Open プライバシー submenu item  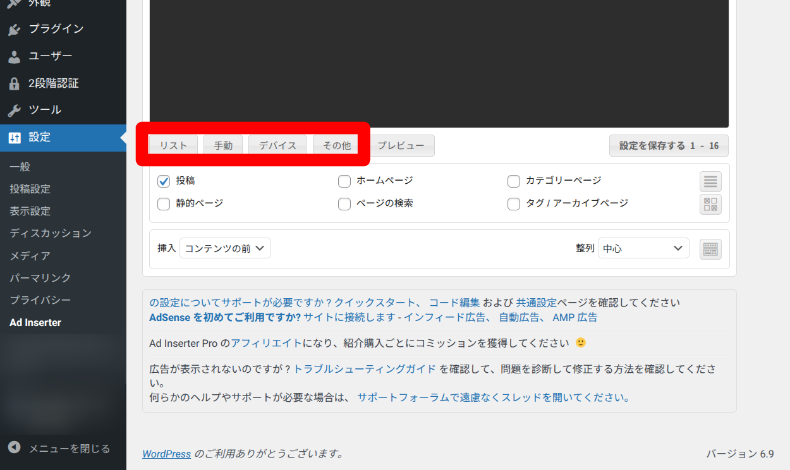pos(40,300)
